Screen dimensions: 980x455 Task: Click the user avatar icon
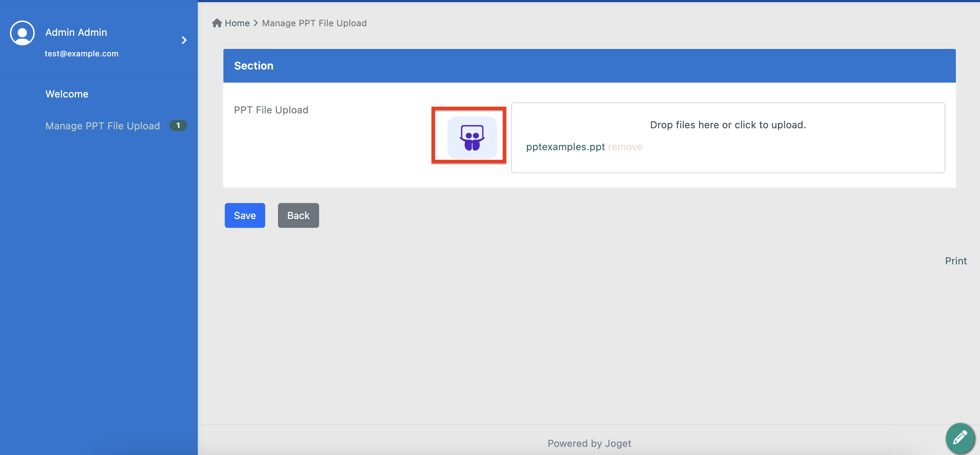click(x=22, y=33)
